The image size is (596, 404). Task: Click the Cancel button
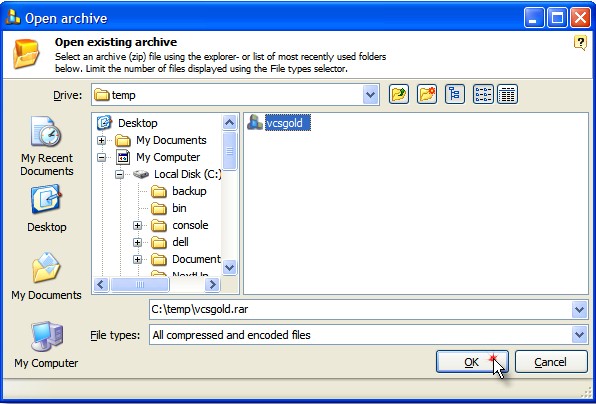pos(551,362)
